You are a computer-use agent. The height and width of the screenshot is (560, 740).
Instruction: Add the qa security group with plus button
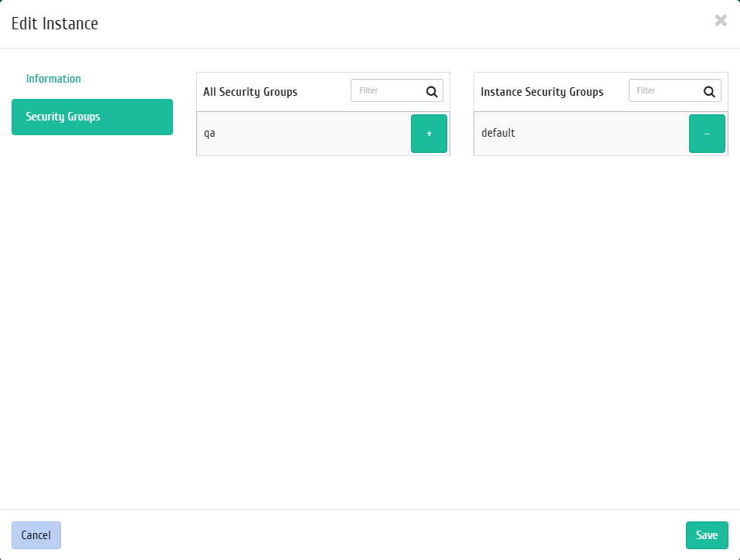[x=429, y=134]
